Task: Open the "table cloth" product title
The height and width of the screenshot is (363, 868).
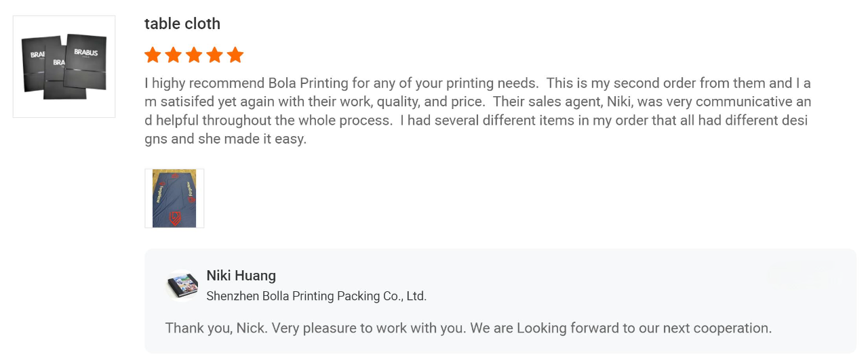Action: pos(182,24)
